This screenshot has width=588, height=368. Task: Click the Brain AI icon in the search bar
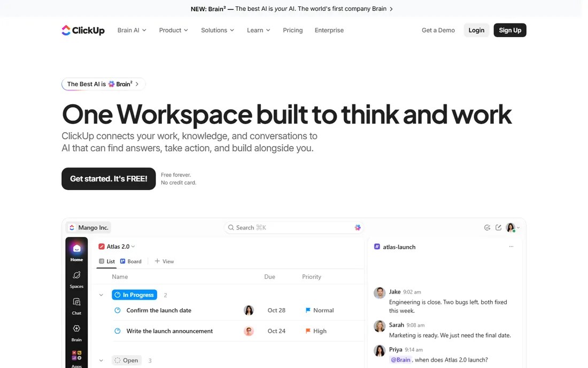click(358, 227)
